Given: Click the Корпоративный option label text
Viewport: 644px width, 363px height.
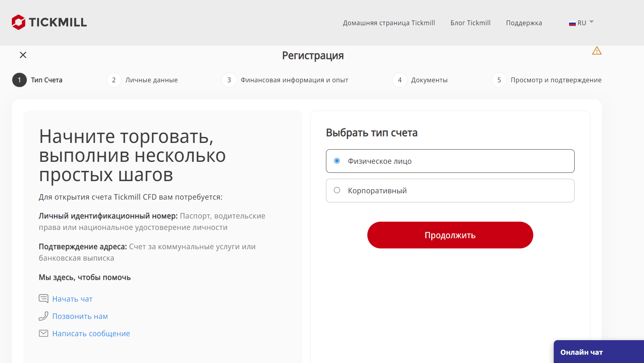Looking at the screenshot, I should (377, 191).
